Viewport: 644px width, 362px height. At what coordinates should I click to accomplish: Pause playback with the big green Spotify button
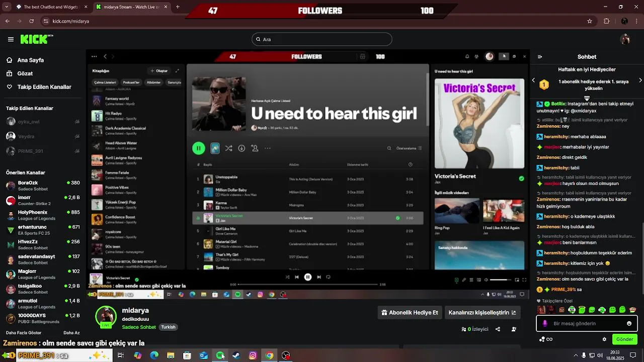coord(198,148)
